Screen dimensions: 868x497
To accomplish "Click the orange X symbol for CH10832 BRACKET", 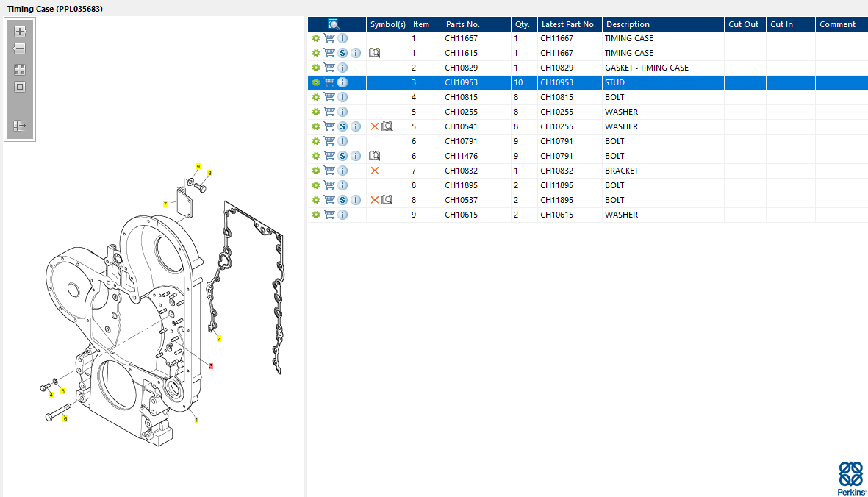I will 375,171.
